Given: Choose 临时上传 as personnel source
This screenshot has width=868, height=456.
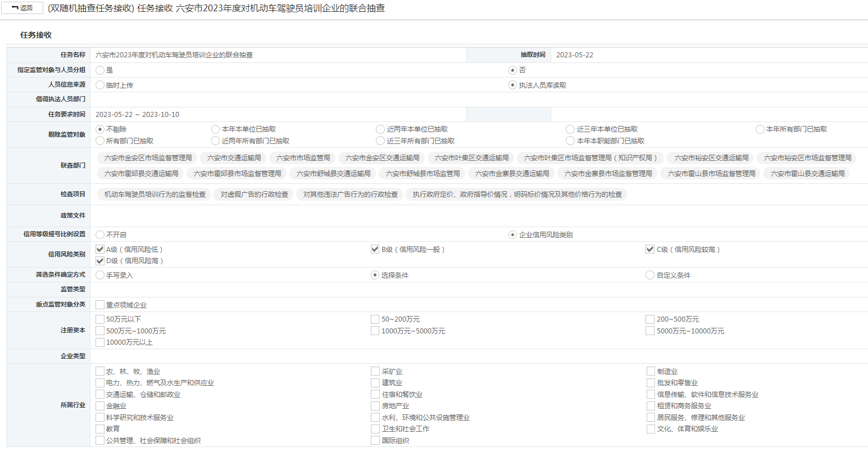Looking at the screenshot, I should [x=100, y=85].
